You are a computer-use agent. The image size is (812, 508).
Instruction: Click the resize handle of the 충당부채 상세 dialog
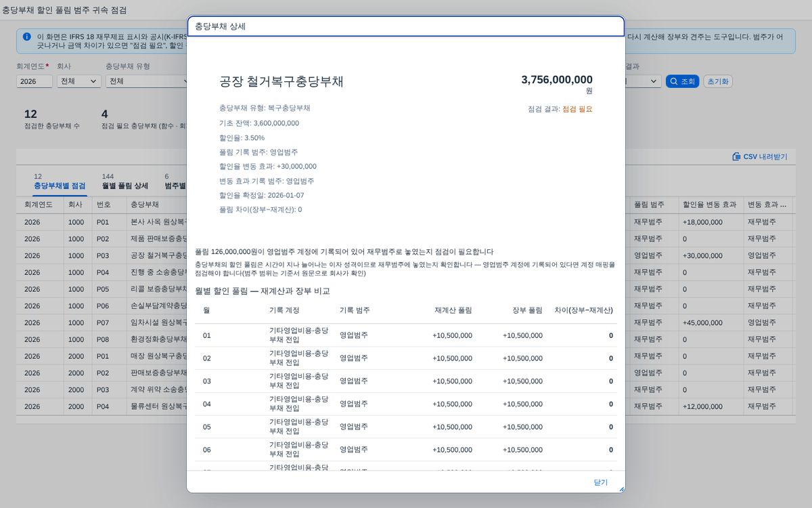621,488
